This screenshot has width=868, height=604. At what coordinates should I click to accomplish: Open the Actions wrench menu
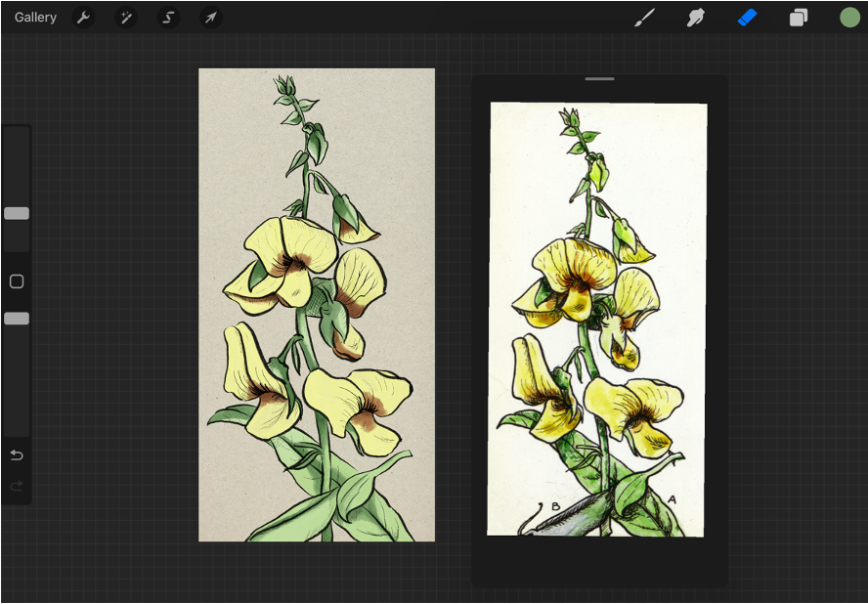(83, 18)
